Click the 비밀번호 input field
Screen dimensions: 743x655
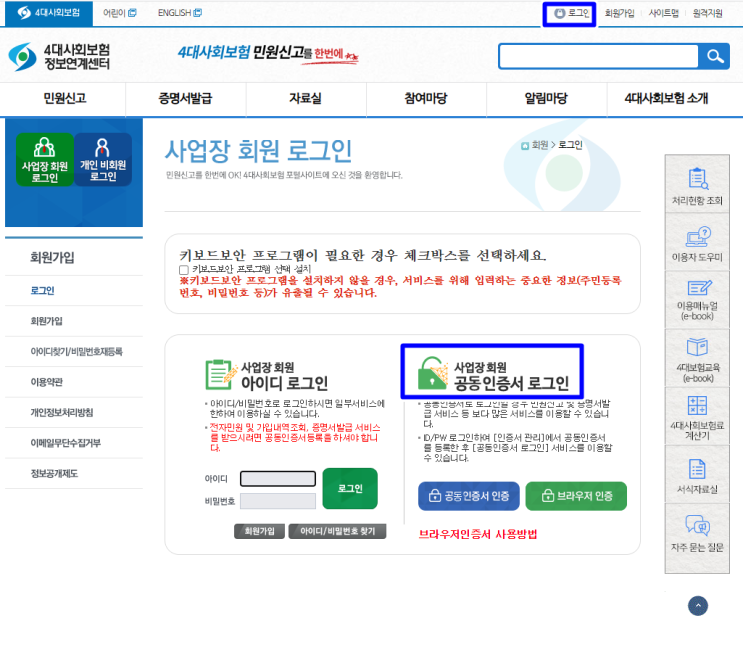pos(278,501)
